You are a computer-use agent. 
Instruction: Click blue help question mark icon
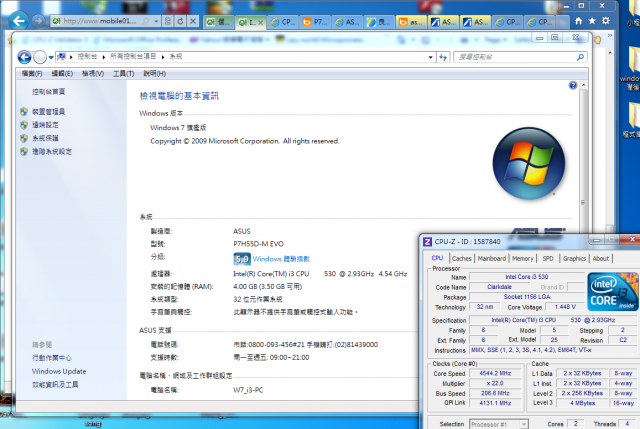(x=573, y=85)
